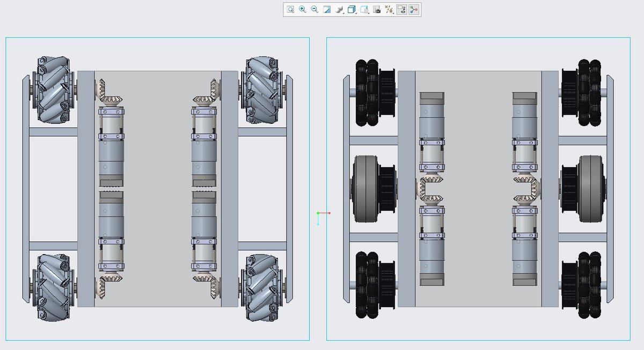Click the Repaint screen icon

pyautogui.click(x=327, y=10)
